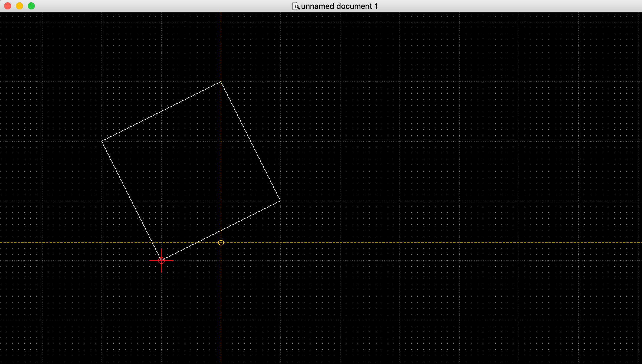Click the red relative zero crosshair marker
Screen dimensions: 642x364
point(161,260)
